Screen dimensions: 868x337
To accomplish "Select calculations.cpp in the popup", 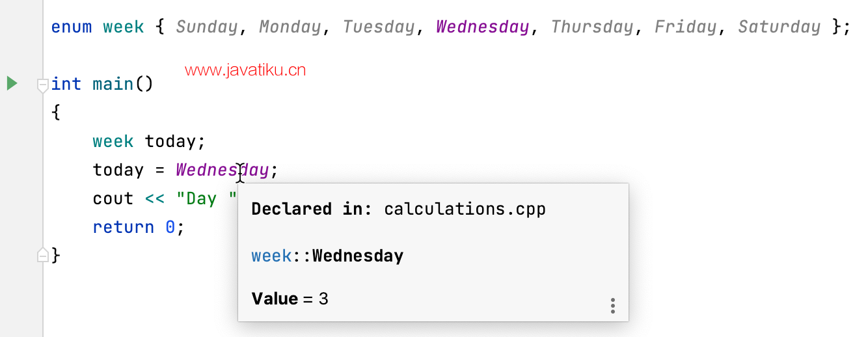I will tap(465, 209).
